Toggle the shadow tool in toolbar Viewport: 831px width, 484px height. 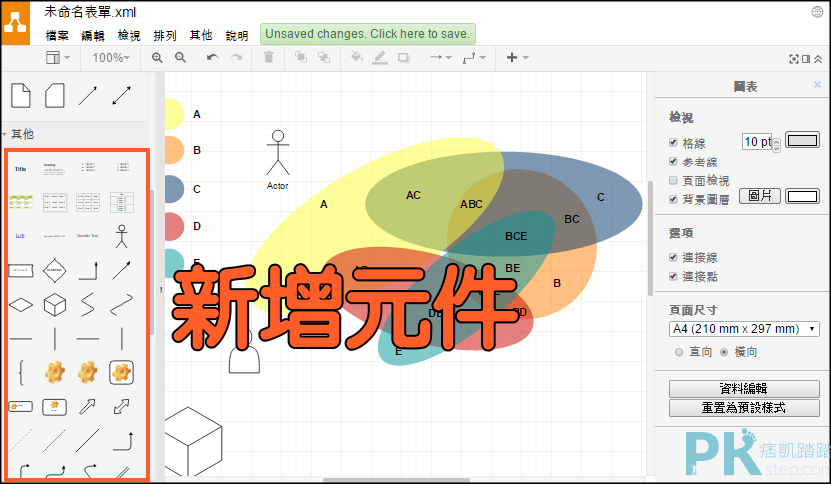404,57
